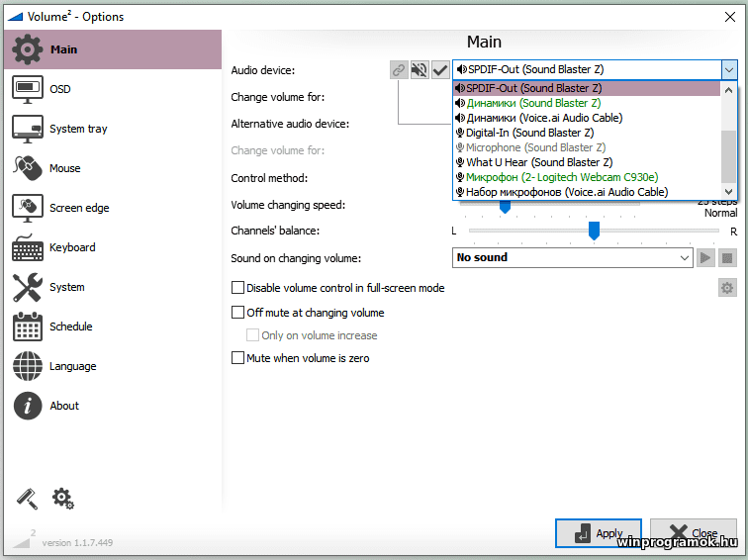Screen dimensions: 748x560
Task: Collapse the Audio device dropdown arrow
Action: point(728,69)
